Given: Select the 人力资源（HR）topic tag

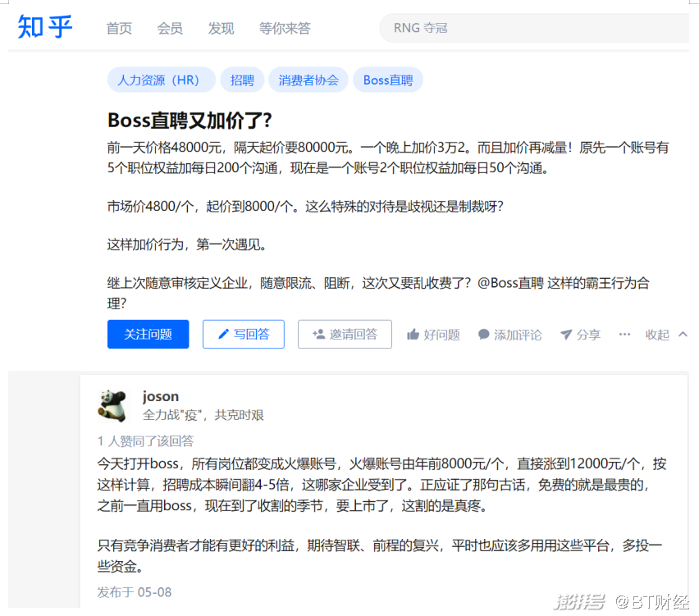Looking at the screenshot, I should click(x=160, y=80).
